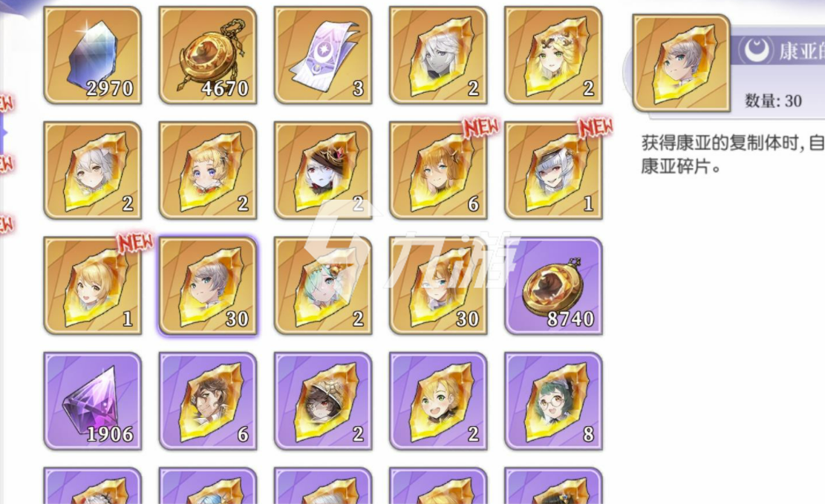Click the brown-haired man shard count 6
This screenshot has width=825, height=504.
[208, 401]
